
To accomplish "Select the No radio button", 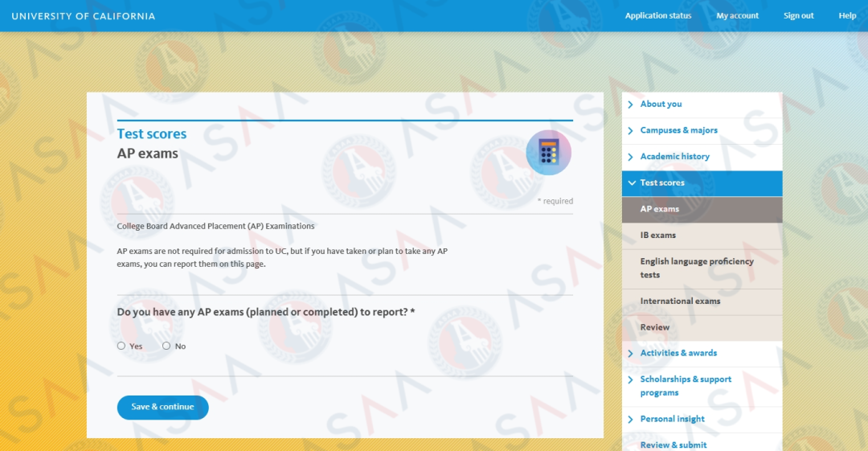I will click(x=166, y=346).
